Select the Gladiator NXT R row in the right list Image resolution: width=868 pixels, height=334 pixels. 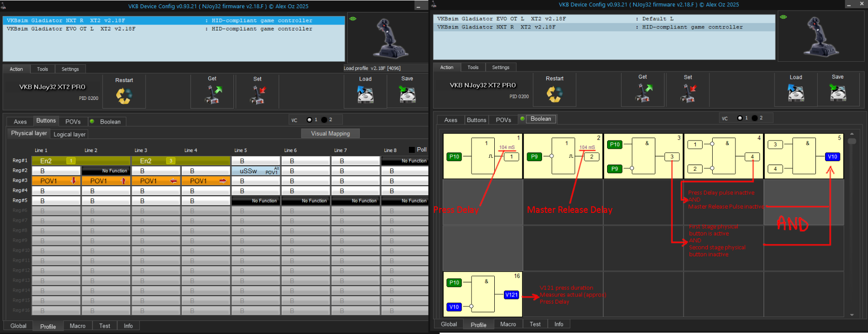click(604, 27)
